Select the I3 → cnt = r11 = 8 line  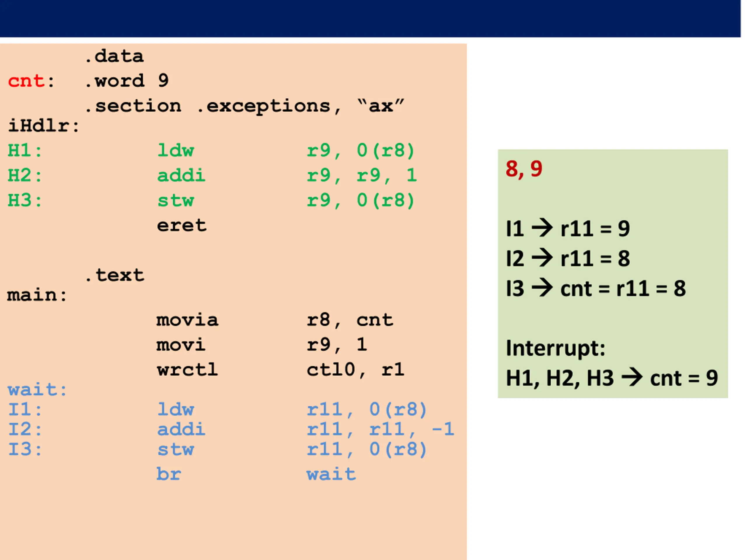(x=596, y=288)
